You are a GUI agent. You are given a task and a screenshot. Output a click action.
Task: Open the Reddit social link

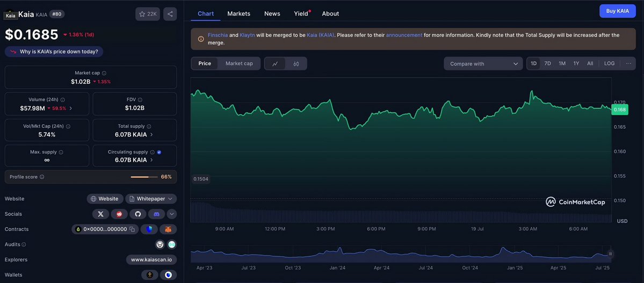click(119, 214)
